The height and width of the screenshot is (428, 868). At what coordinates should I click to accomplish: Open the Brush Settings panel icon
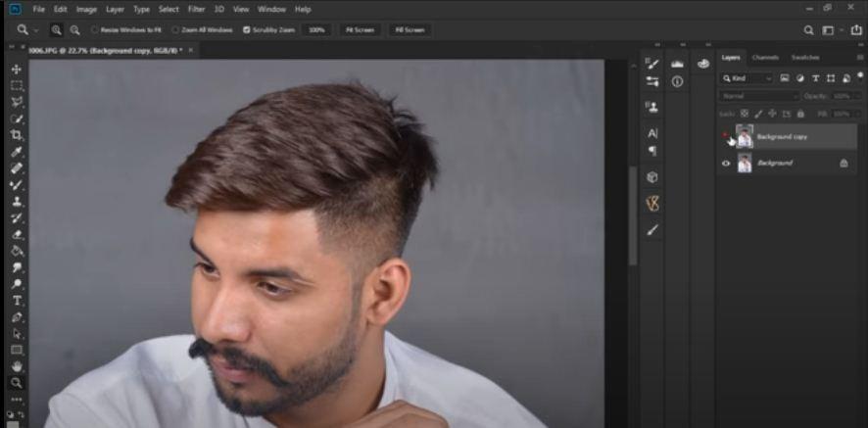pyautogui.click(x=652, y=65)
